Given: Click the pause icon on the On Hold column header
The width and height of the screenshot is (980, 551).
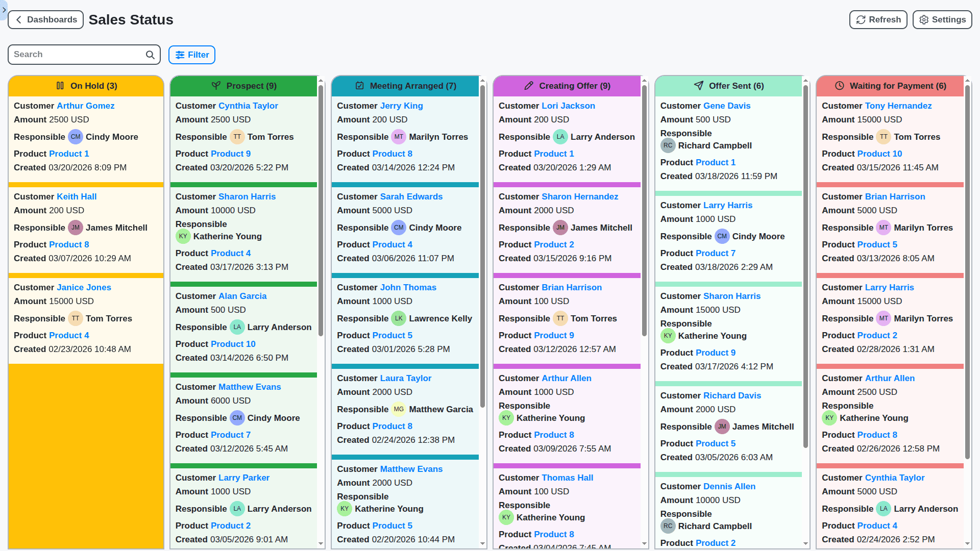Looking at the screenshot, I should click(60, 86).
